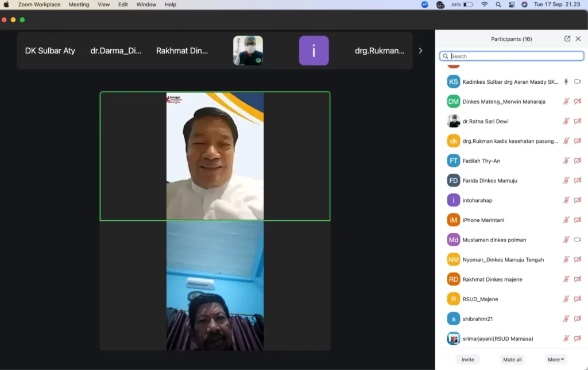Click video-off icon for dr.Ratna Sari Dewi
This screenshot has width=588, height=370.
pos(578,122)
